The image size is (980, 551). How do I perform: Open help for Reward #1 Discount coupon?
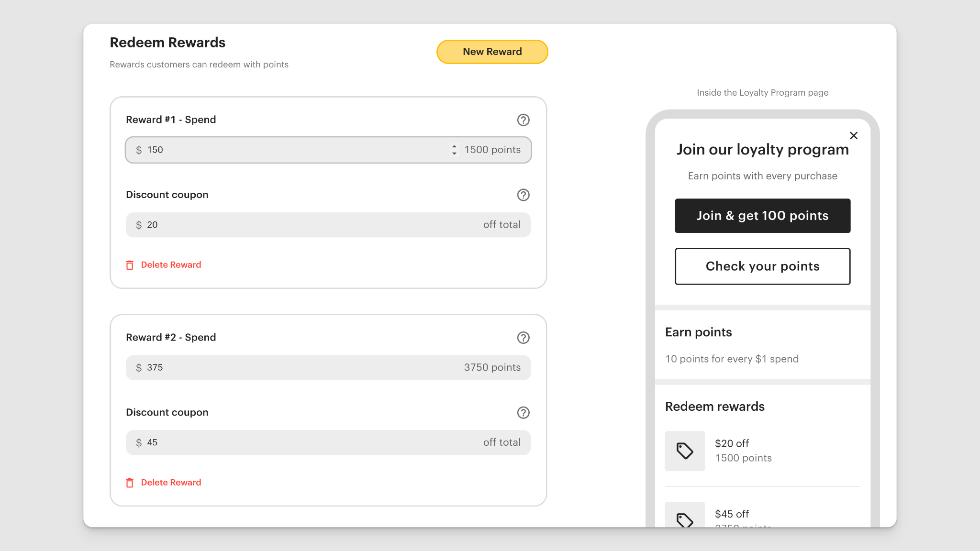click(x=523, y=195)
